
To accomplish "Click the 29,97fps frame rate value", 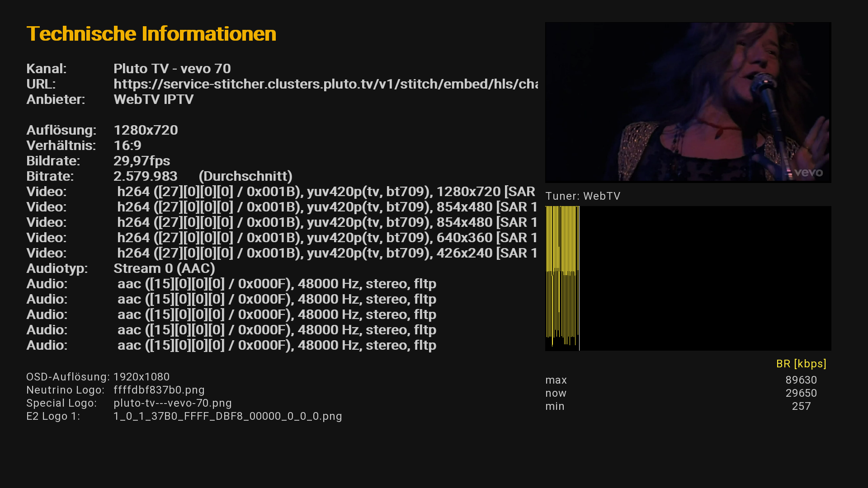I will [142, 161].
